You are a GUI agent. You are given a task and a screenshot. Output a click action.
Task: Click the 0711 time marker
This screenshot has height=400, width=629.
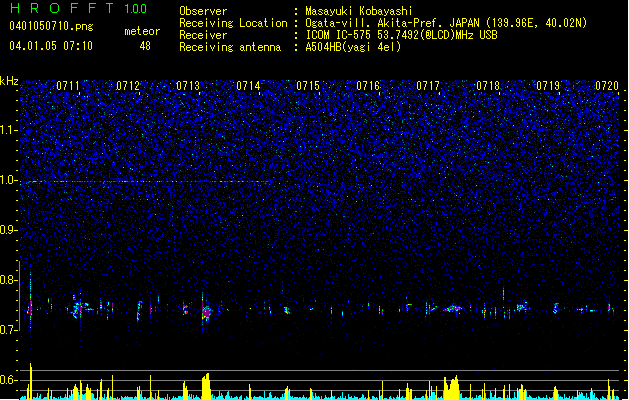pos(68,85)
